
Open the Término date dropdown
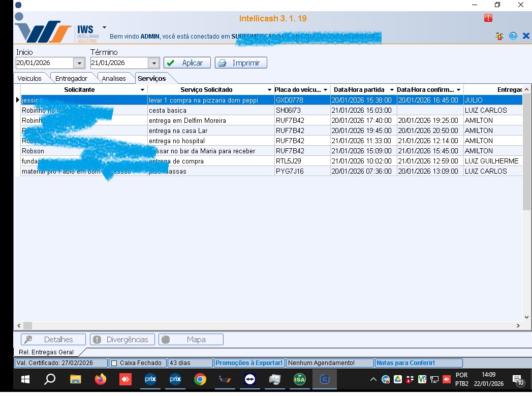click(153, 63)
